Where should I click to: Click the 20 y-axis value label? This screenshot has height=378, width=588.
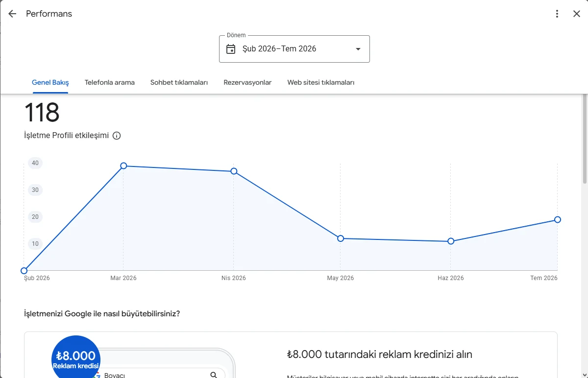35,217
